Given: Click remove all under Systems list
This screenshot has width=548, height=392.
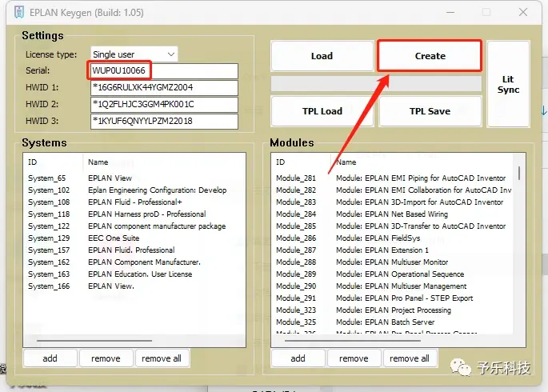Looking at the screenshot, I should pyautogui.click(x=162, y=358).
